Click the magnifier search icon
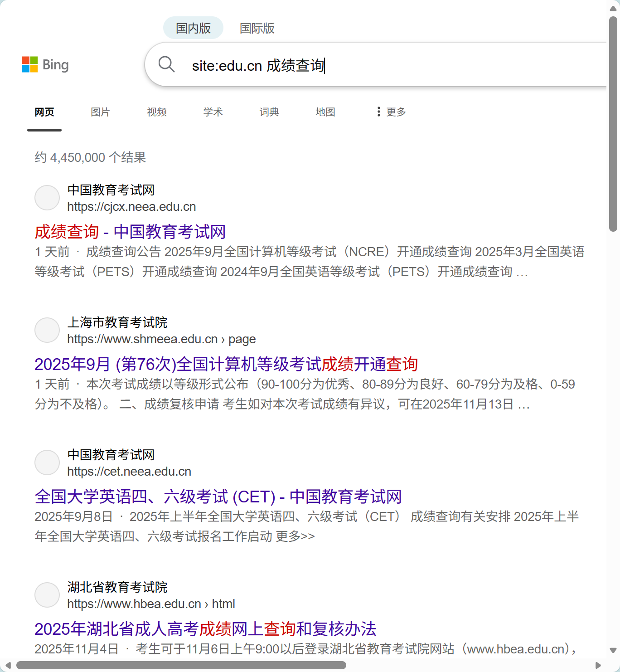Image resolution: width=620 pixels, height=672 pixels. click(x=166, y=64)
